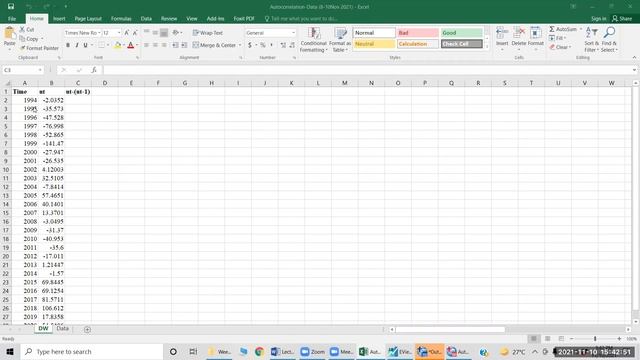The height and width of the screenshot is (360, 640).
Task: Align text right
Action: [164, 45]
